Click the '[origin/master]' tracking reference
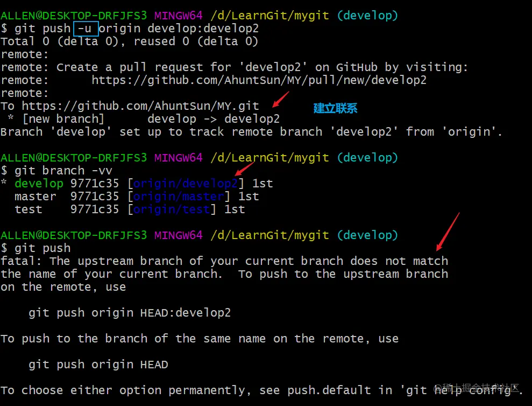Viewport: 532px width, 406px height. (179, 197)
